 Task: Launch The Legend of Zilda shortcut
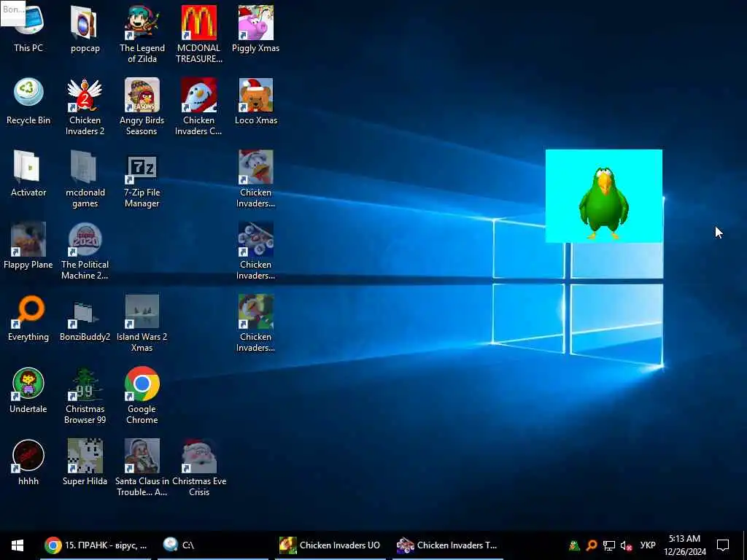coord(142,34)
